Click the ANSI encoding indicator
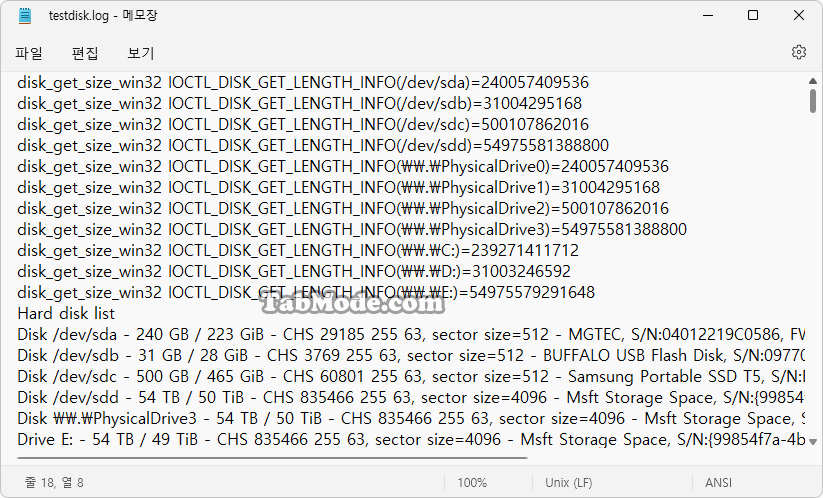 point(718,482)
